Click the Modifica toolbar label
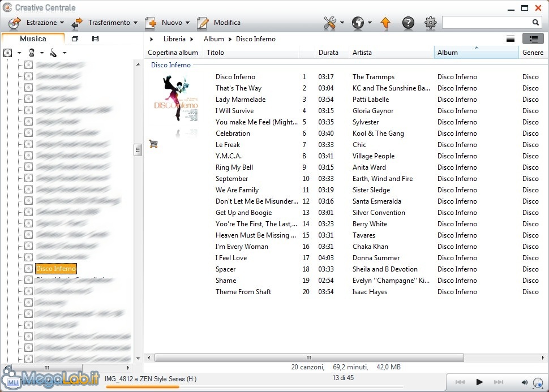The height and width of the screenshot is (392, 549). (227, 23)
